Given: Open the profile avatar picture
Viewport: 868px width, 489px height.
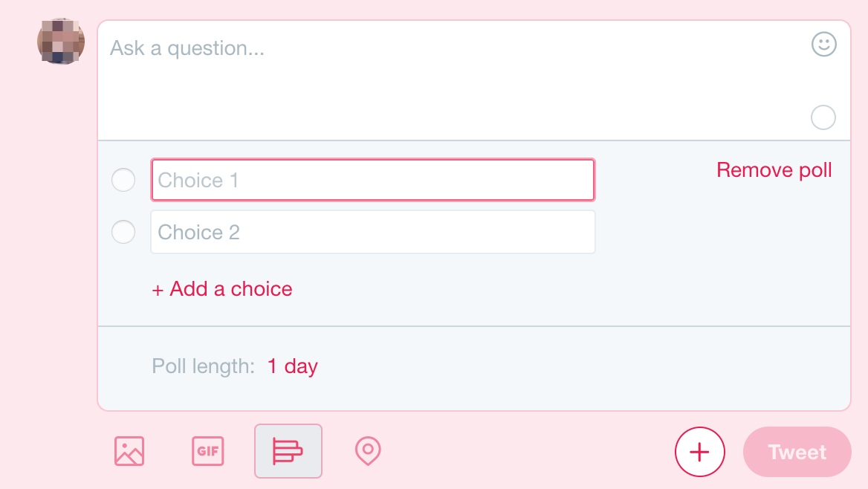Looking at the screenshot, I should [61, 42].
